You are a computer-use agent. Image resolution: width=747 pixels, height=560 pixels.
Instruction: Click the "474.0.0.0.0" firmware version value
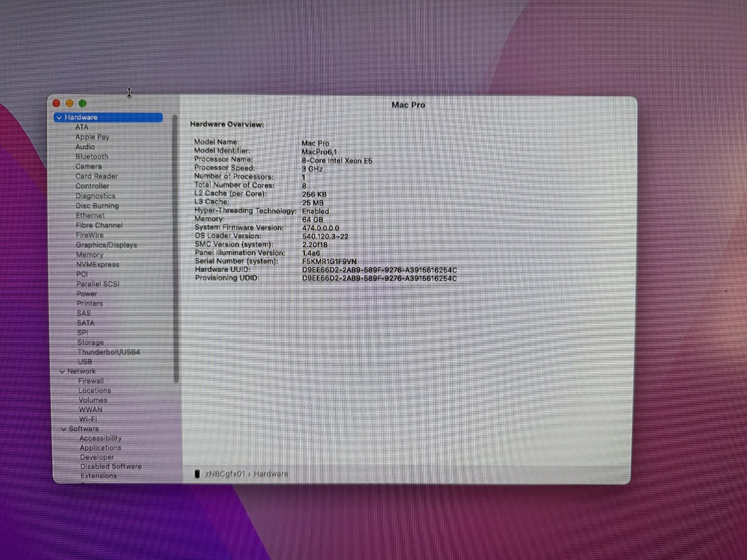321,228
